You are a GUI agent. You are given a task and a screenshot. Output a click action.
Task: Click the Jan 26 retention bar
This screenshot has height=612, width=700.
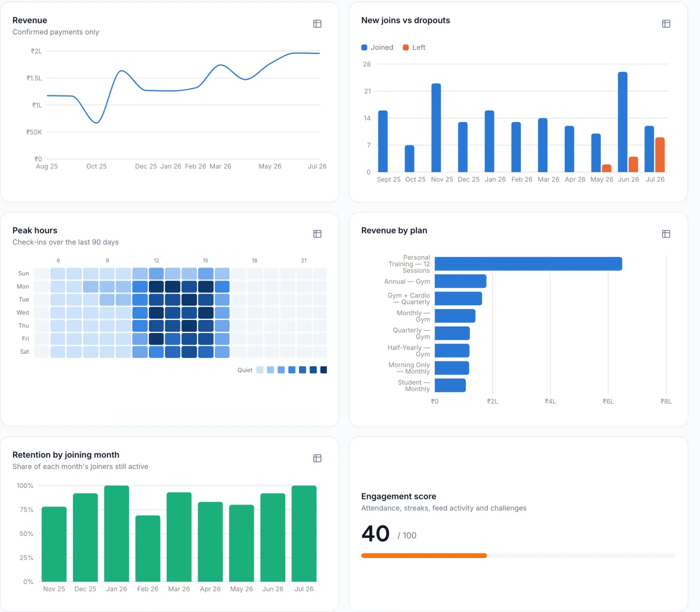(x=116, y=533)
